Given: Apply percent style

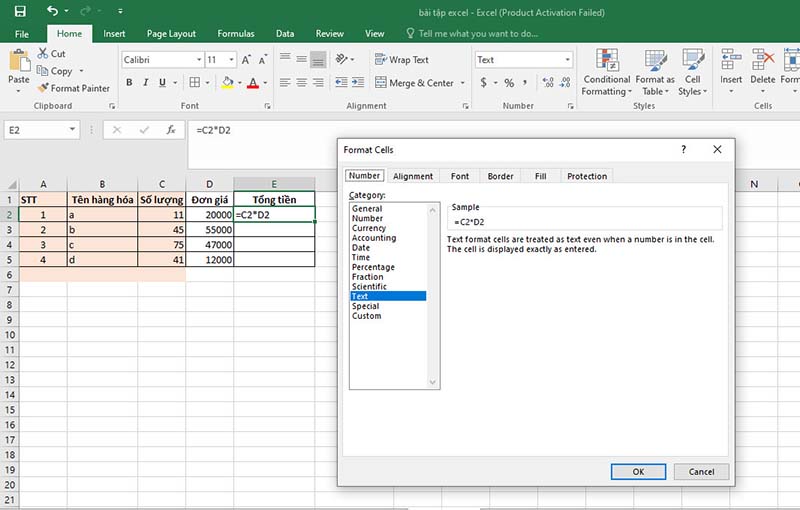Looking at the screenshot, I should 509,83.
